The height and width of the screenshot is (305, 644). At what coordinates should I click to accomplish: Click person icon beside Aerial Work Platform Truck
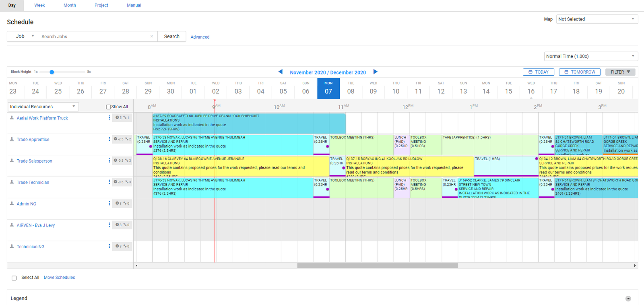(12, 117)
